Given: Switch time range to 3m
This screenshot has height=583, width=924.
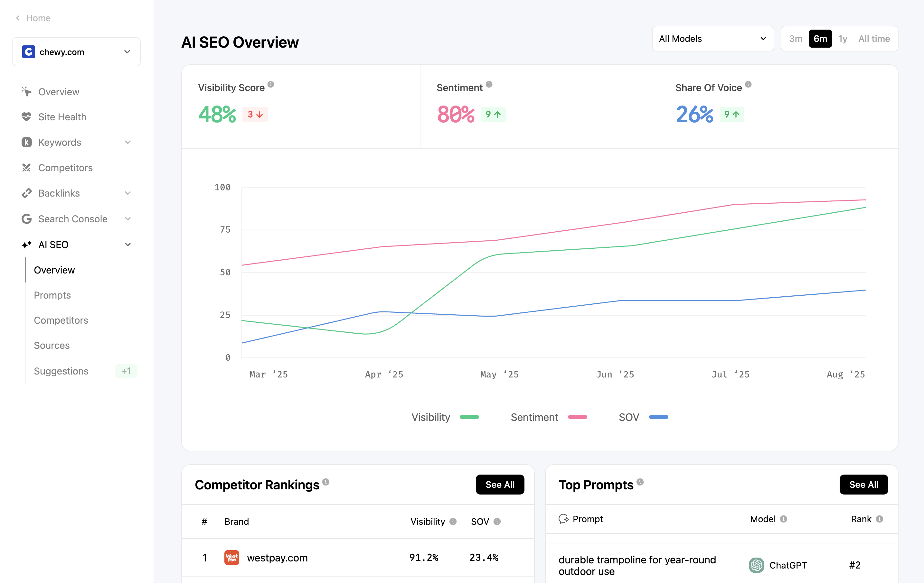Looking at the screenshot, I should (796, 39).
